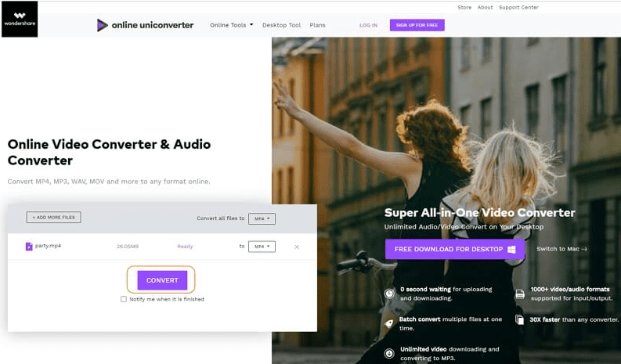
Task: Click the copy icon beside 30X faster
Action: click(520, 319)
